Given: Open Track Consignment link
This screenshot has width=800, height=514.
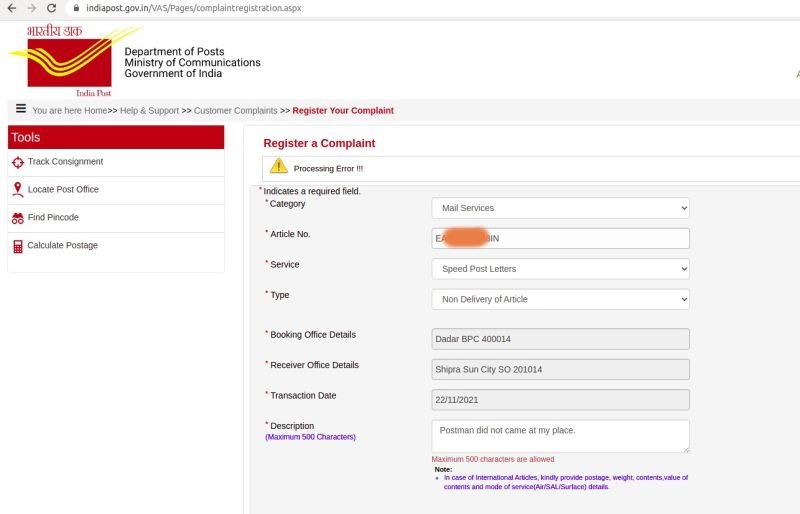Looking at the screenshot, I should point(65,161).
